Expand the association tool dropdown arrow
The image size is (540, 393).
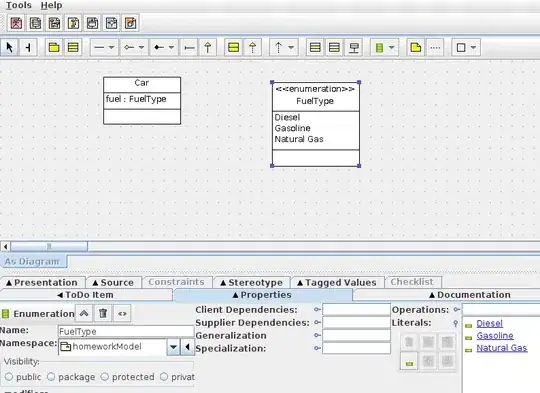pos(112,47)
